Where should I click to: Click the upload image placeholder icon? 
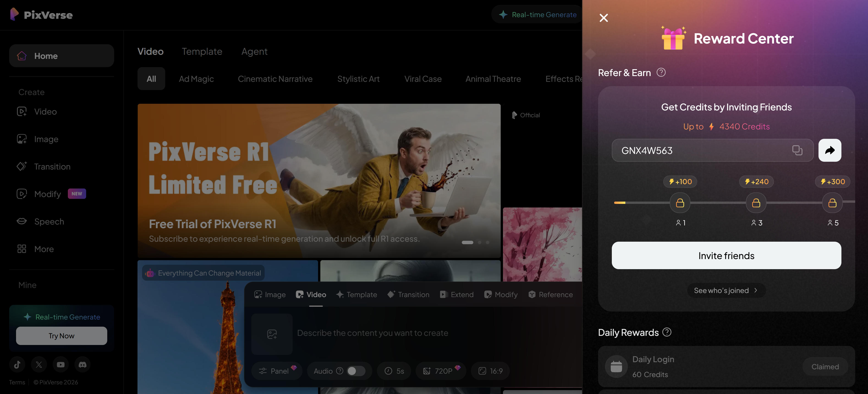[x=272, y=334]
